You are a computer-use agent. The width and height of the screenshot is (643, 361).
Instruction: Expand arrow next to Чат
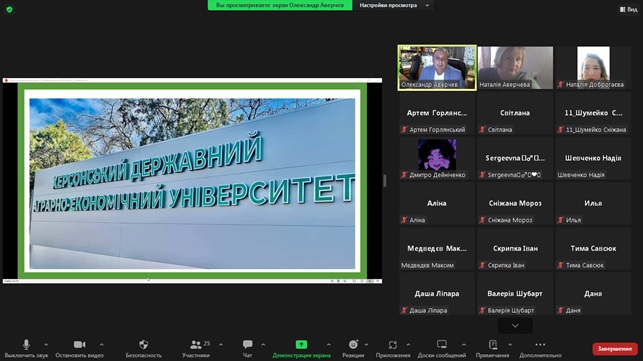[263, 345]
